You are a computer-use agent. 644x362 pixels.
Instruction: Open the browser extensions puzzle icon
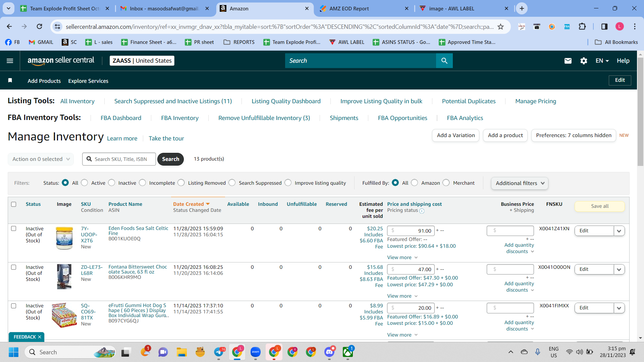[582, 26]
